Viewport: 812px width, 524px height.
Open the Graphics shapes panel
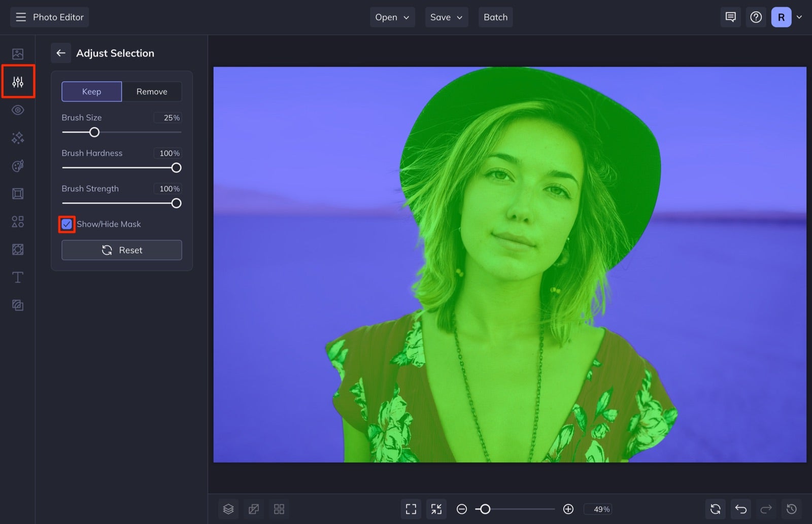pyautogui.click(x=18, y=222)
